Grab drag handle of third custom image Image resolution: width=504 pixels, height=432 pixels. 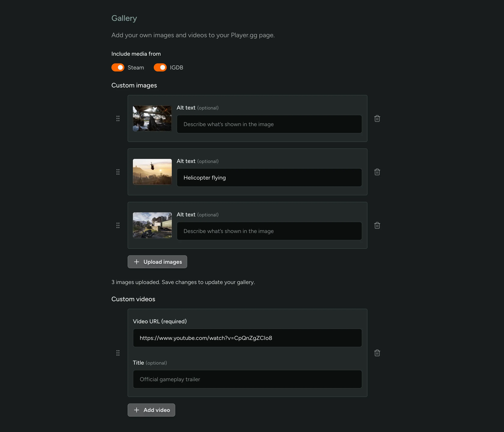pyautogui.click(x=118, y=225)
